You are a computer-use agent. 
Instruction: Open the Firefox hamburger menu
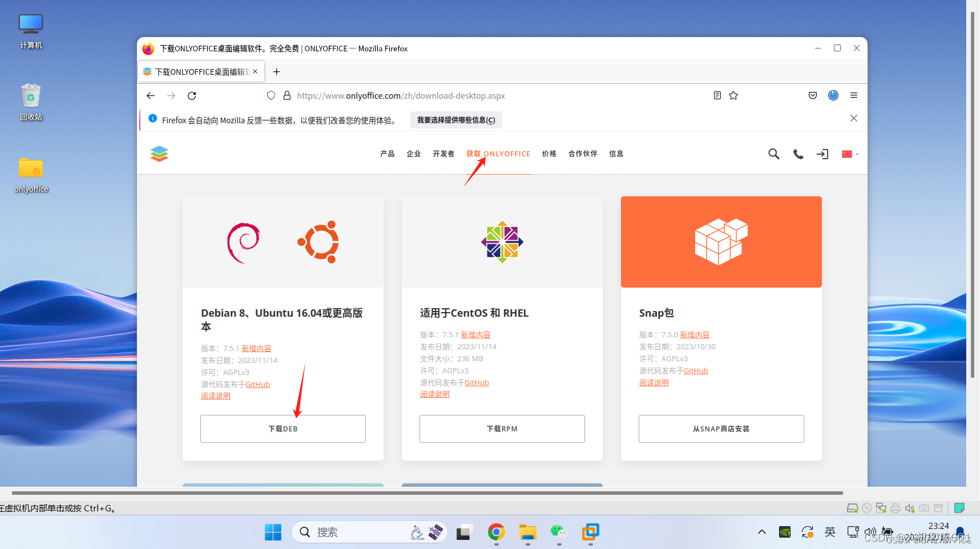click(x=854, y=95)
